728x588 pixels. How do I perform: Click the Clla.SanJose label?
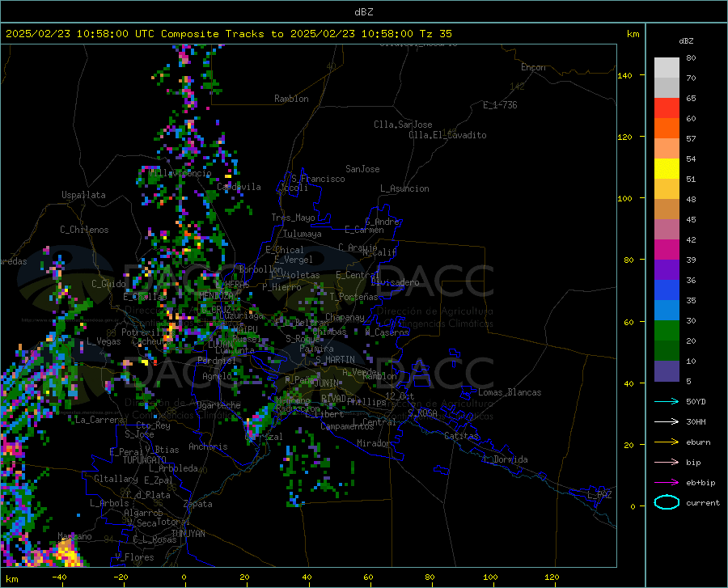click(x=403, y=125)
